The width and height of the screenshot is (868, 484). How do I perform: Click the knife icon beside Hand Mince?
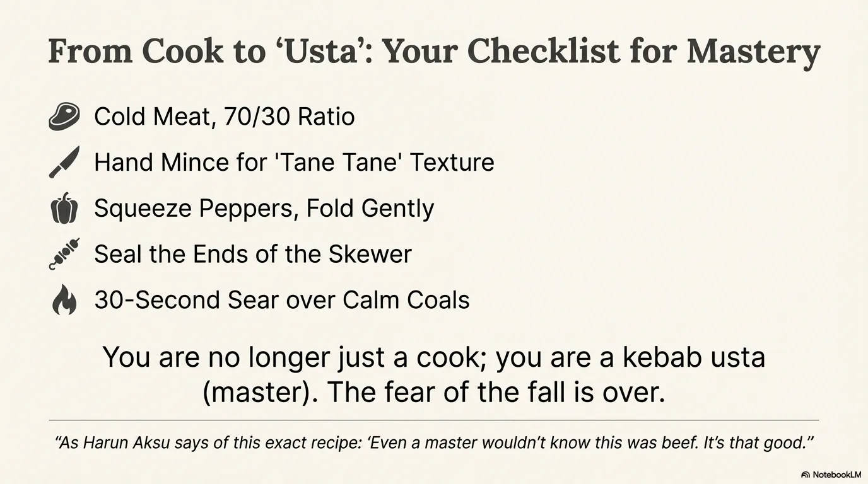pos(64,162)
